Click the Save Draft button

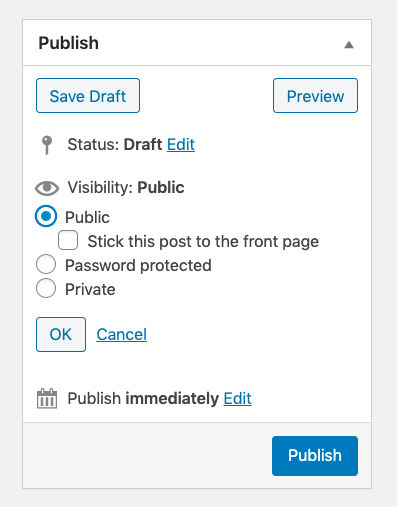coord(88,96)
